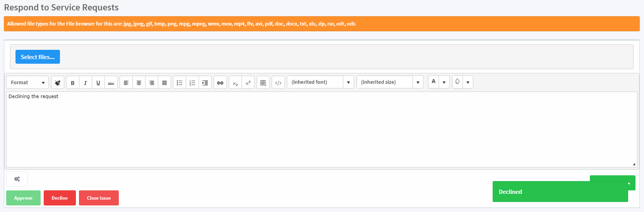Image resolution: width=644 pixels, height=212 pixels.
Task: Toggle bold formatting in the editor
Action: pyautogui.click(x=73, y=83)
